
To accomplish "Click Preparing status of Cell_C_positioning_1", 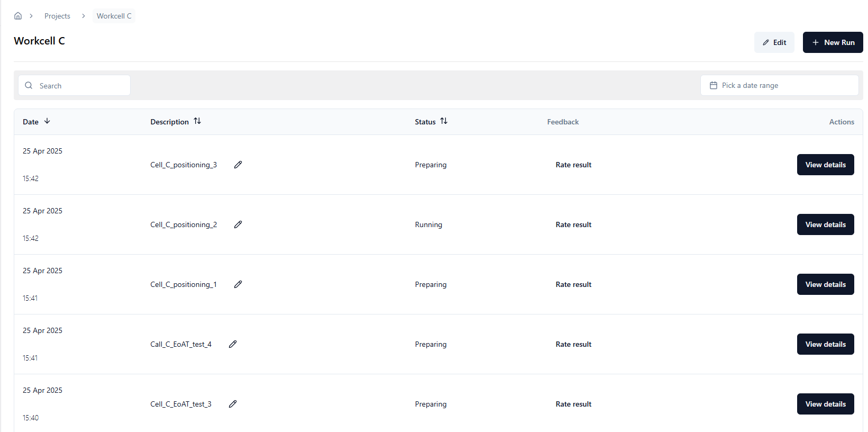I will 431,284.
